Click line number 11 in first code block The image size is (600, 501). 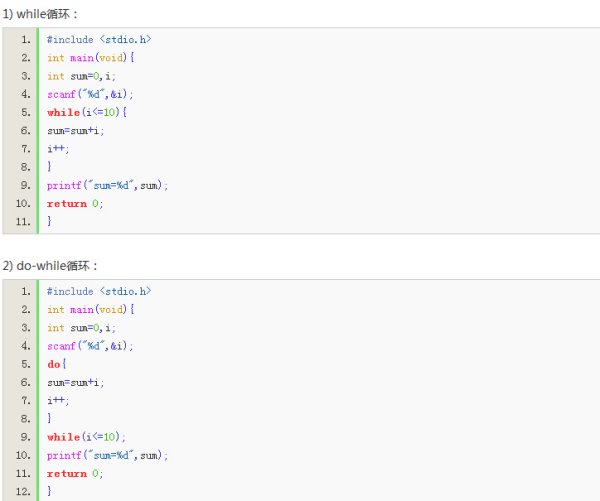(23, 222)
